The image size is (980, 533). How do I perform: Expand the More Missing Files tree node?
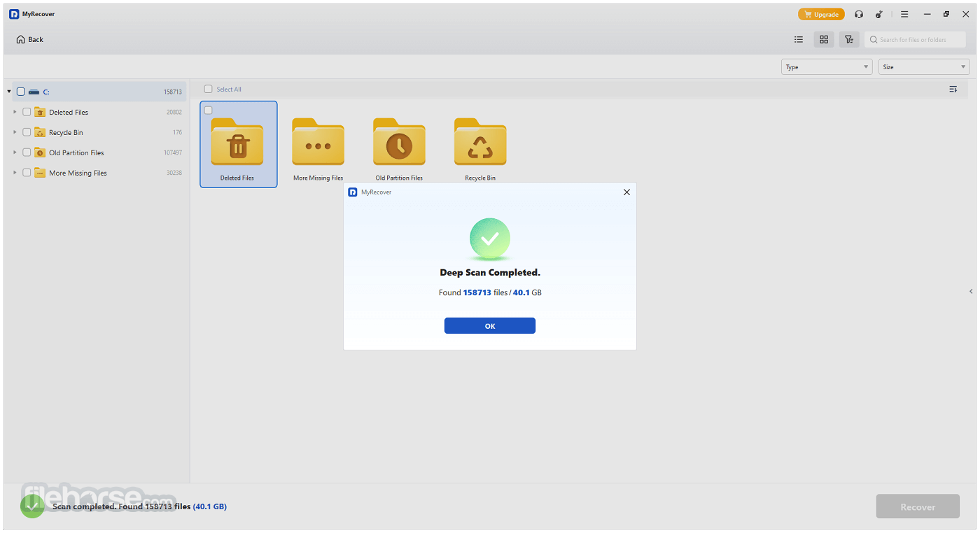15,173
